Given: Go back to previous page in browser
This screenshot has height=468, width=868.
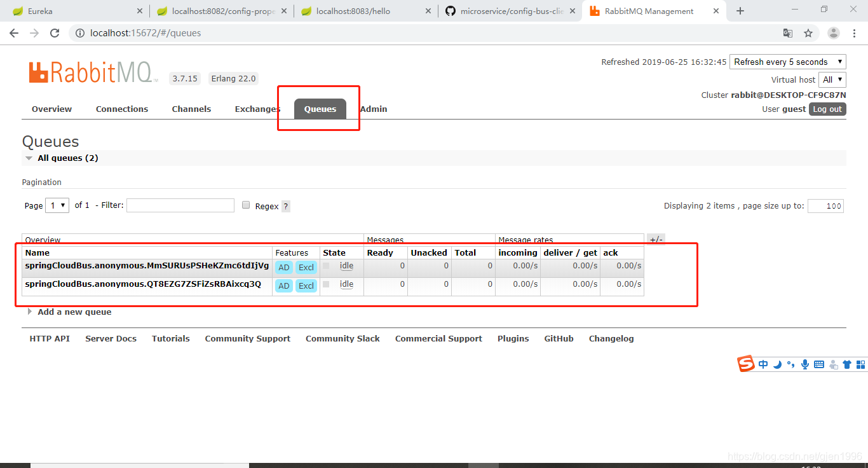Looking at the screenshot, I should (x=14, y=33).
